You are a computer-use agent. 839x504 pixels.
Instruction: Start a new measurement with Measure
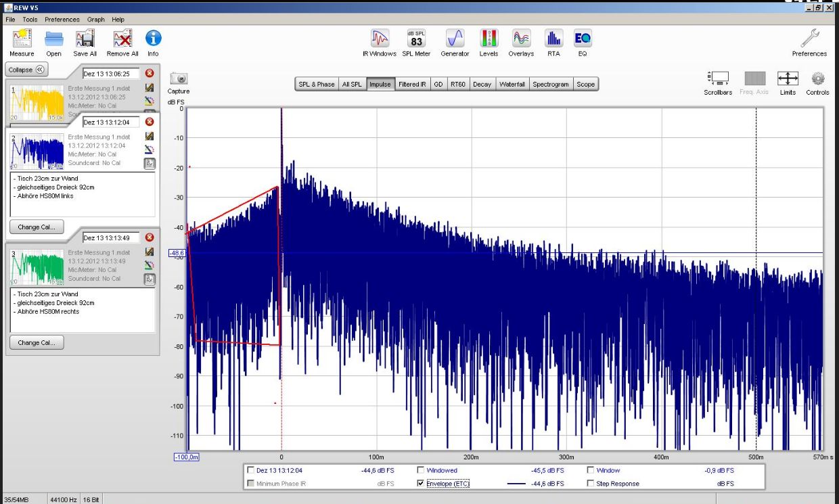tap(22, 43)
